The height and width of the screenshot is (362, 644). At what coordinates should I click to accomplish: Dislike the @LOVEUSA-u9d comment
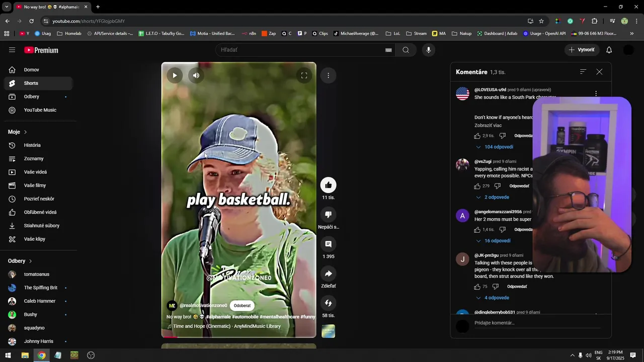point(502,136)
